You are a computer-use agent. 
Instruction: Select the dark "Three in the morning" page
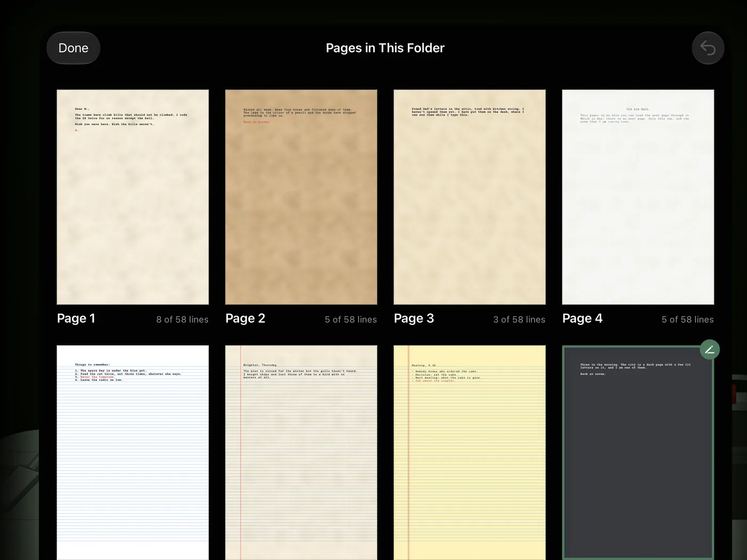point(638,452)
